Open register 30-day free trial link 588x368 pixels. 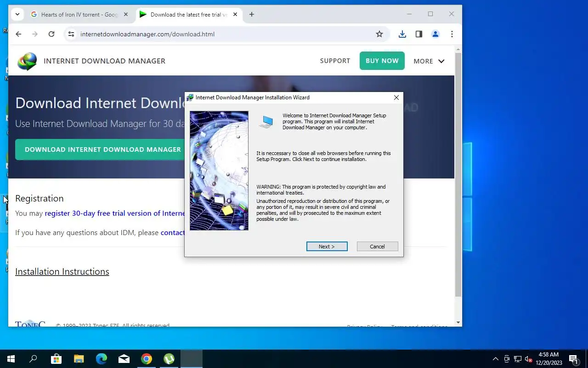pos(115,213)
